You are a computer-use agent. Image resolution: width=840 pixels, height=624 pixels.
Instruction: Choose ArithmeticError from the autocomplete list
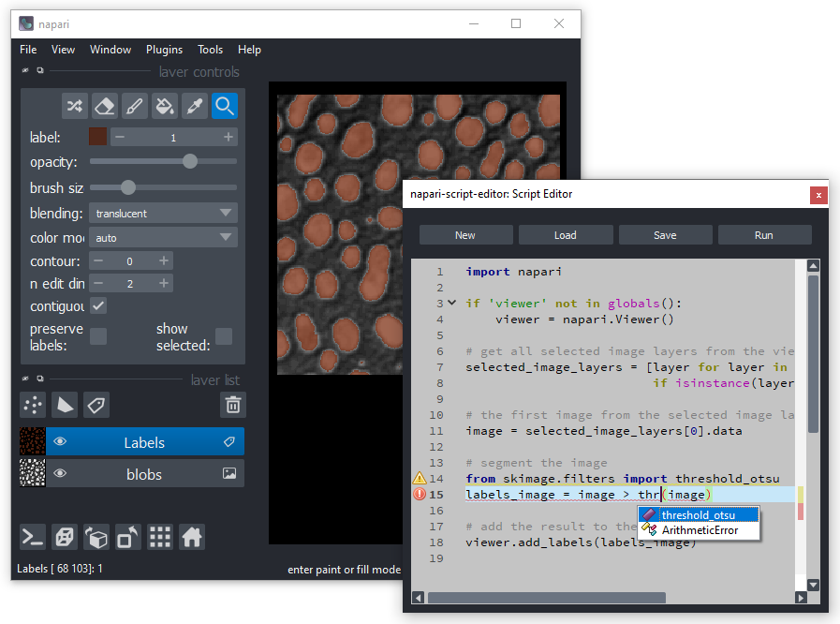(699, 530)
